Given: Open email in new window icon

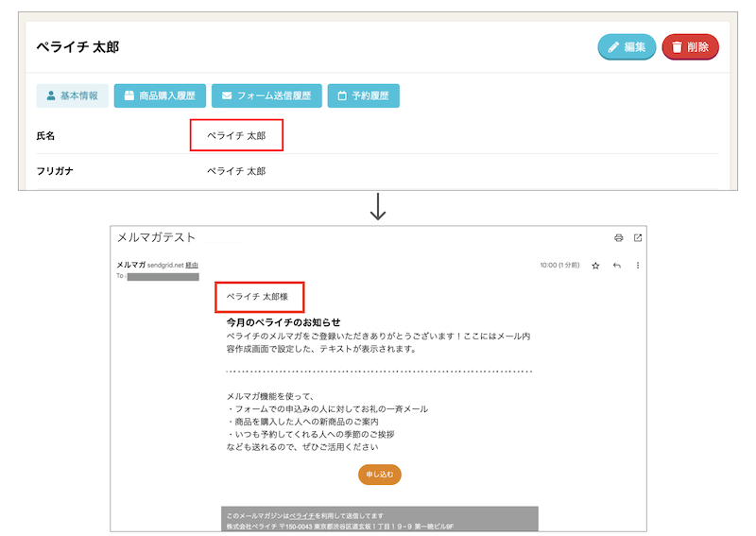Looking at the screenshot, I should click(x=638, y=237).
